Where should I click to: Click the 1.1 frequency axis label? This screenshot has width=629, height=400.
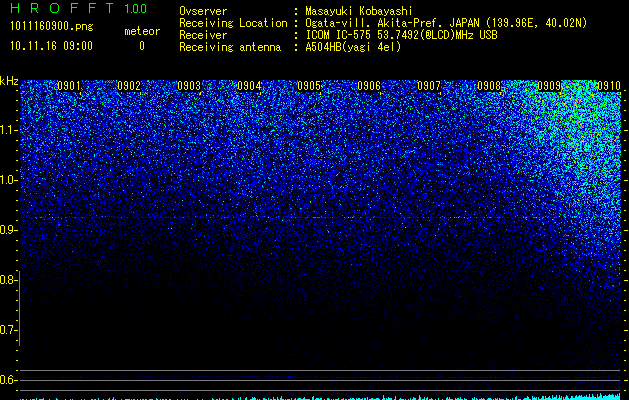[8, 130]
